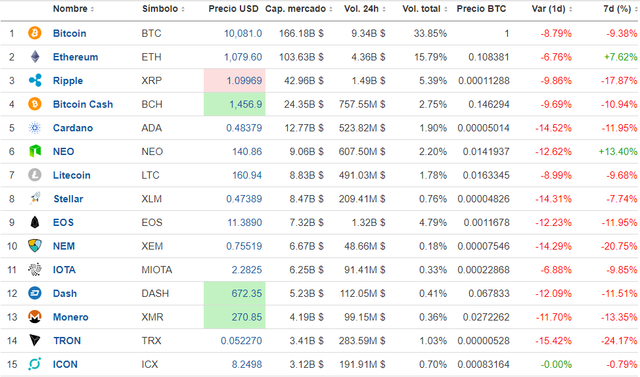Open the Monero link
The height and width of the screenshot is (377, 640).
click(x=70, y=317)
